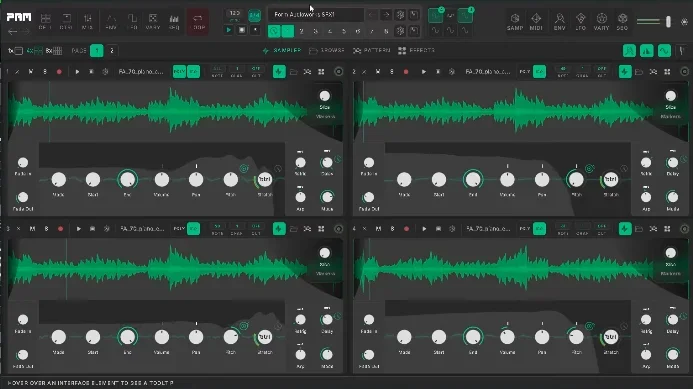Viewport: 693px width, 389px height.
Task: Go back using the left arrow under PAM logo
Action: pos(12,31)
